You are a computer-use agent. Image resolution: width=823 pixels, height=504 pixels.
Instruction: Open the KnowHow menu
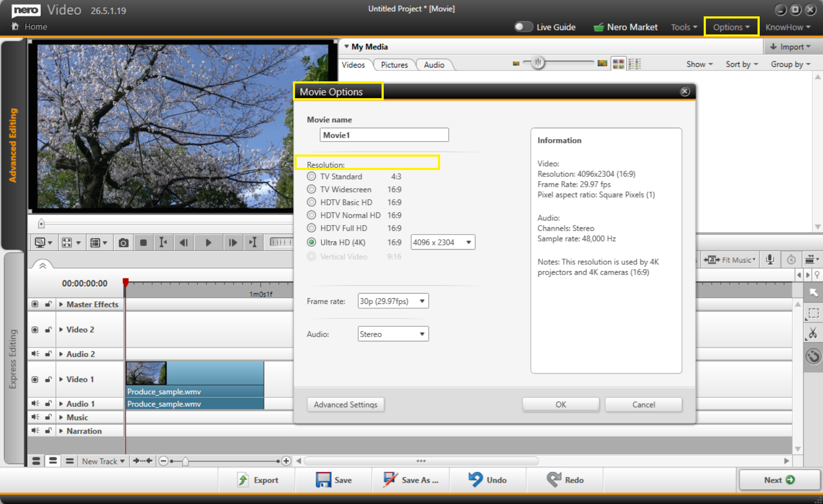[788, 27]
